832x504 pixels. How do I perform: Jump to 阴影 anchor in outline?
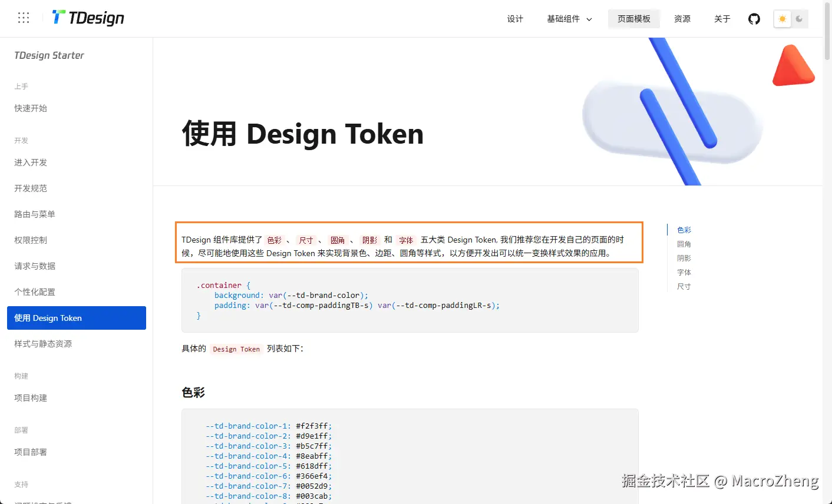point(684,258)
